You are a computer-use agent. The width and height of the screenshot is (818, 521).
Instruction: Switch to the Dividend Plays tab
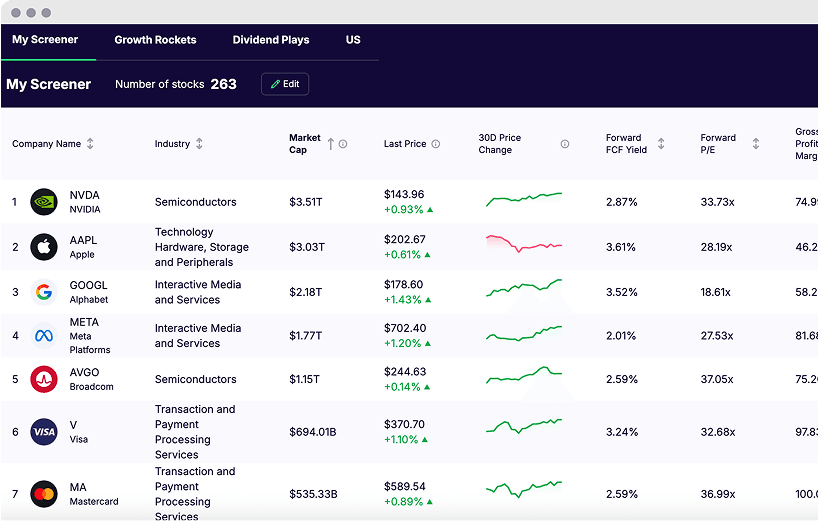point(271,40)
